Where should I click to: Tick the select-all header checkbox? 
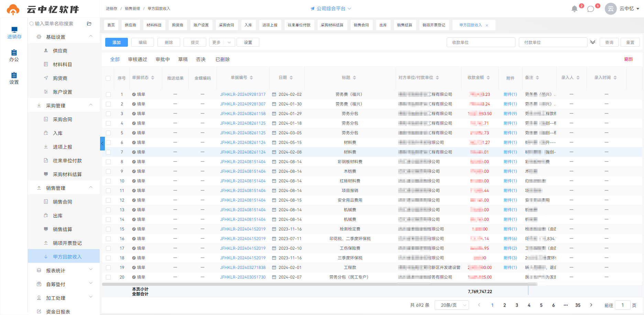[108, 78]
